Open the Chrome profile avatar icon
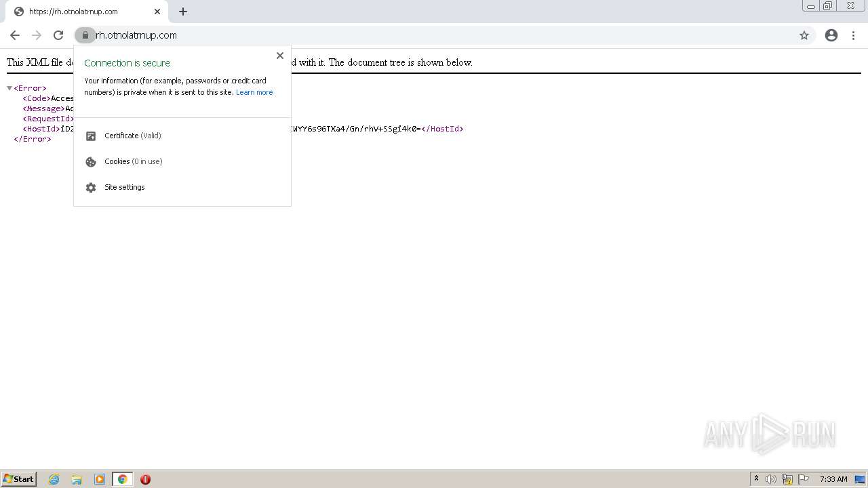This screenshot has width=868, height=488. point(831,35)
